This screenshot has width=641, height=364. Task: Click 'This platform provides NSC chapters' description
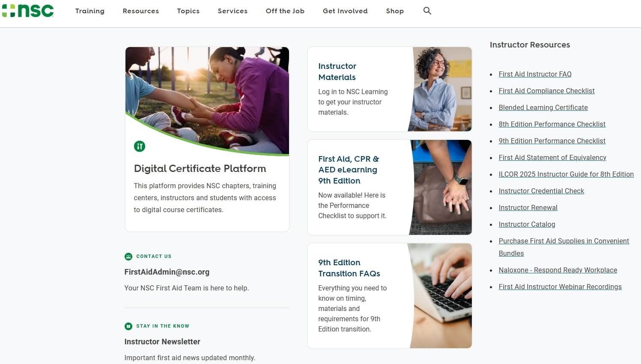pyautogui.click(x=205, y=198)
